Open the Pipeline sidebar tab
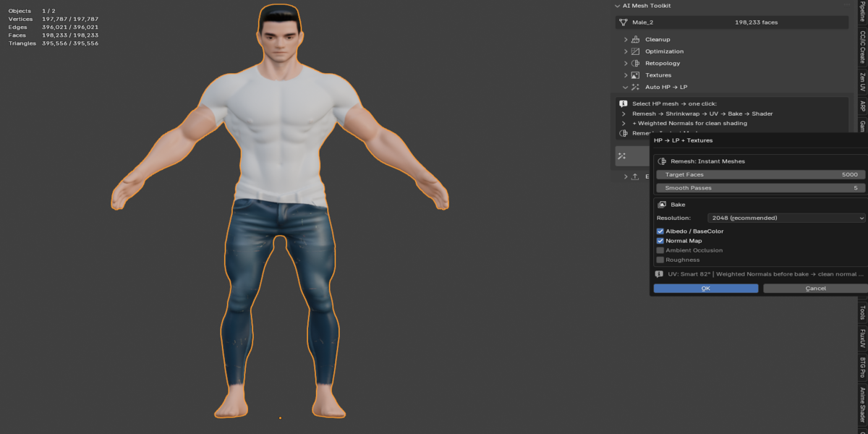Image resolution: width=868 pixels, height=434 pixels. [862, 11]
